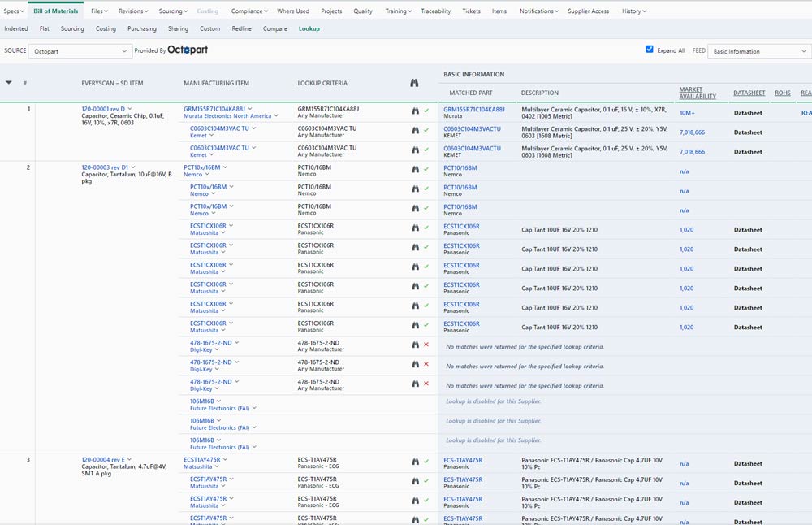Open the manufacturing item GRM155R71C104KA88J link
The width and height of the screenshot is (812, 525).
point(214,109)
